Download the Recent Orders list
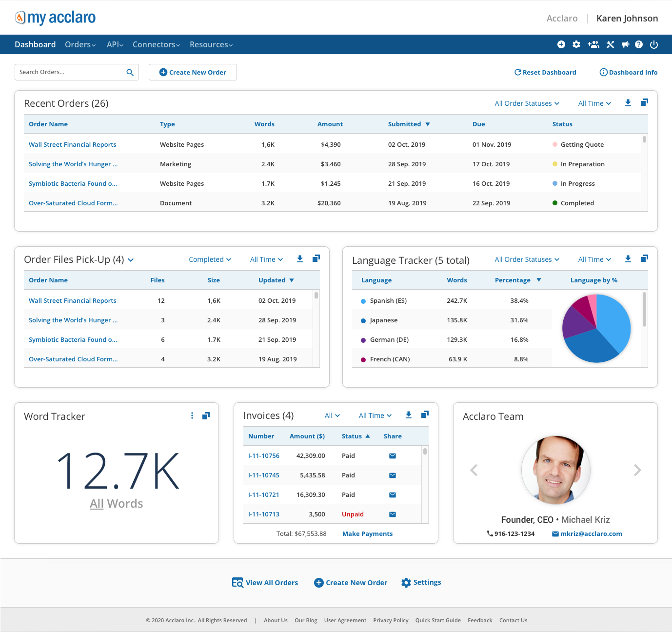Viewport: 672px width, 632px height. tap(628, 103)
